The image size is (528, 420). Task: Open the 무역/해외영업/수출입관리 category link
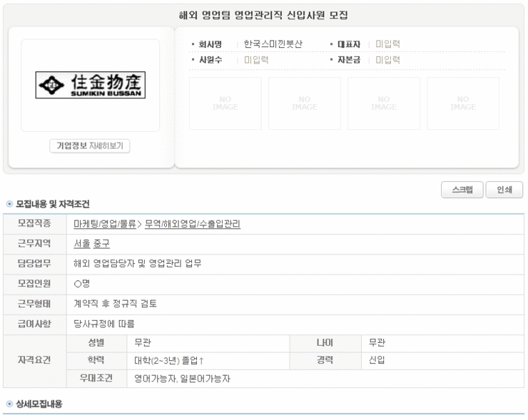tap(192, 224)
